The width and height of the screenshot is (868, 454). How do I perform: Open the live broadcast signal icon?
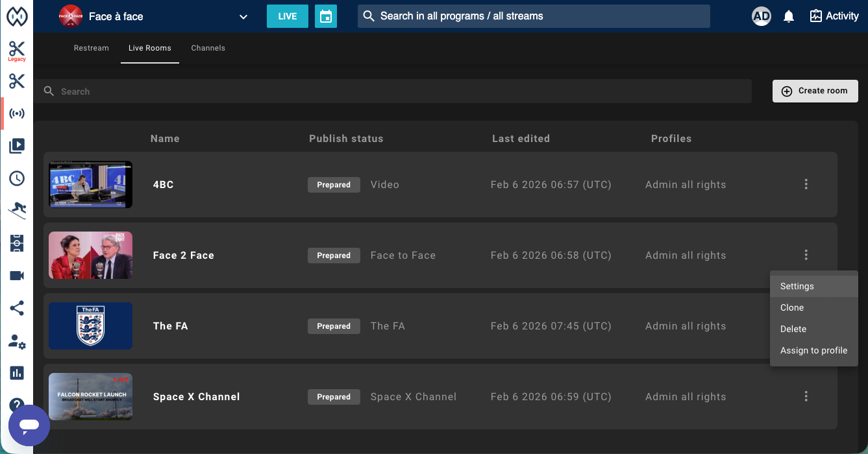pyautogui.click(x=17, y=113)
